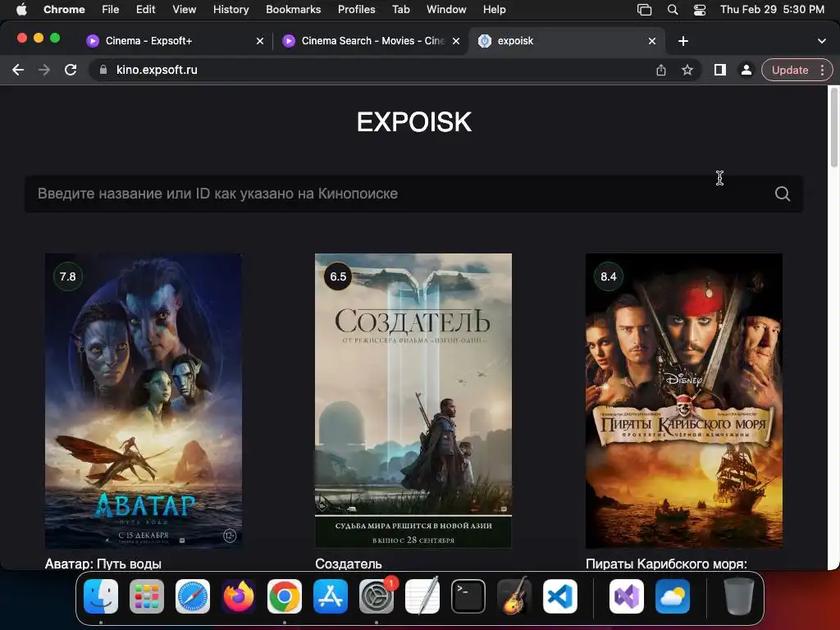Open System Settings from the Dock
Viewport: 840px width, 630px height.
tap(377, 596)
